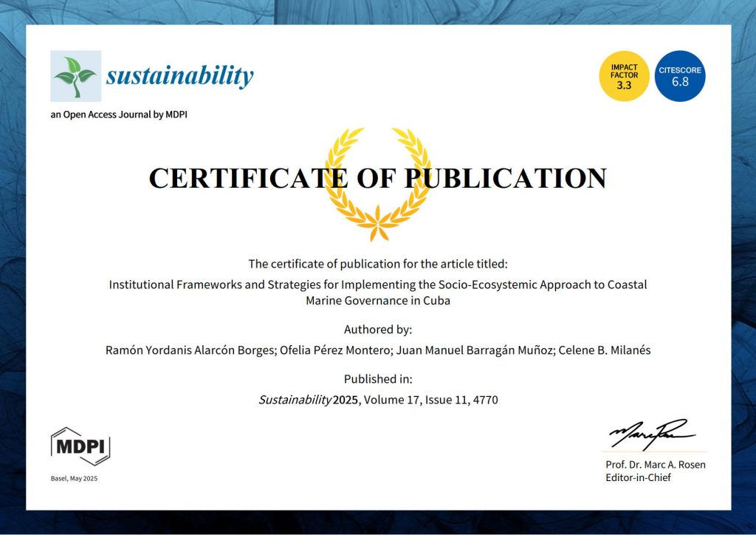Click the golden laurel wreath emblem

pyautogui.click(x=378, y=184)
